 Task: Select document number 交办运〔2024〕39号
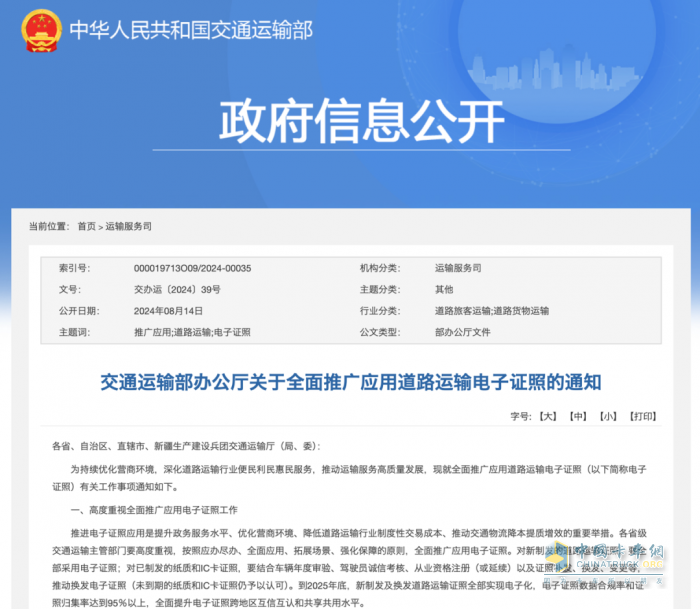[x=177, y=290]
